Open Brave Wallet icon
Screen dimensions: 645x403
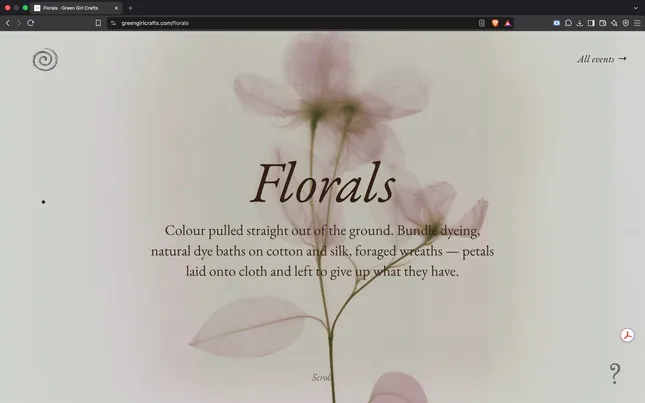[x=603, y=23]
